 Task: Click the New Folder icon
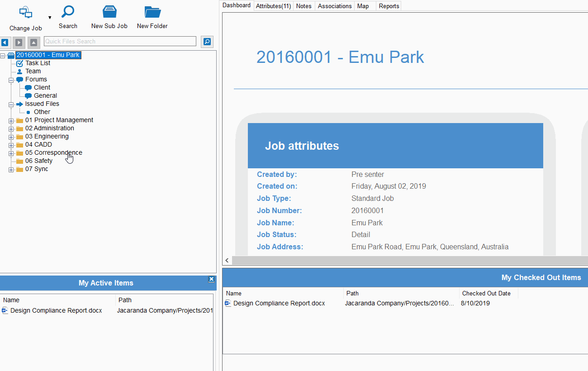(152, 12)
